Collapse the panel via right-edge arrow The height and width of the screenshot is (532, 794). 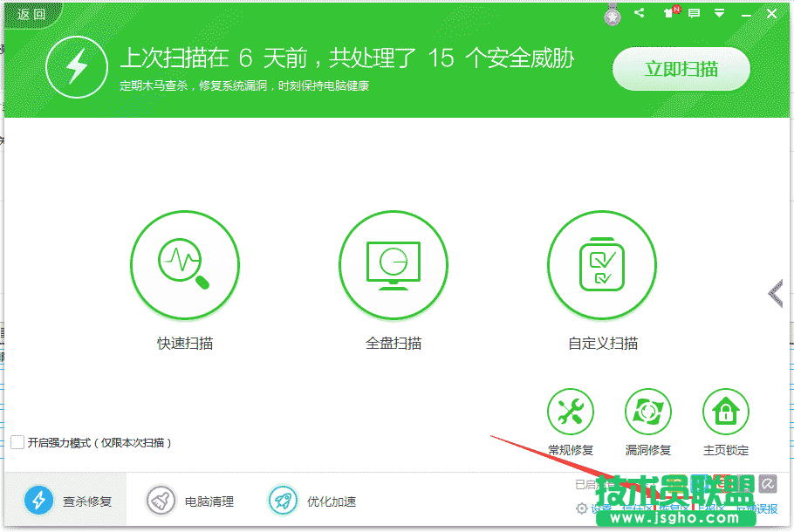(774, 294)
